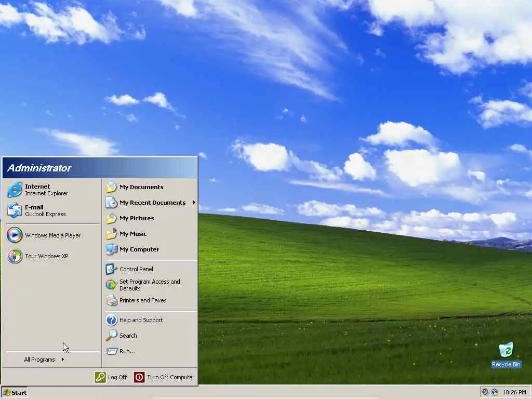532x399 pixels.
Task: Choose the Printers and Faxes label
Action: (x=143, y=300)
